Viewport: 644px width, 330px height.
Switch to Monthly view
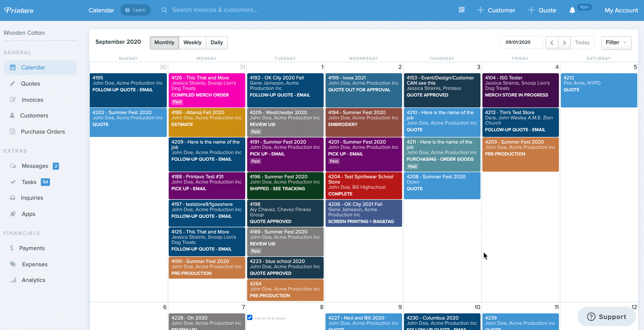[x=164, y=42]
